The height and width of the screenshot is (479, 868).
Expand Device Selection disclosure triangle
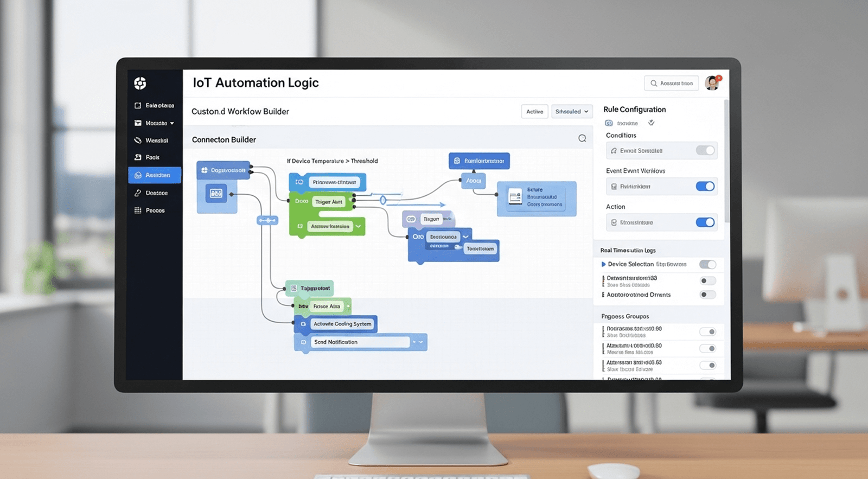[603, 264]
